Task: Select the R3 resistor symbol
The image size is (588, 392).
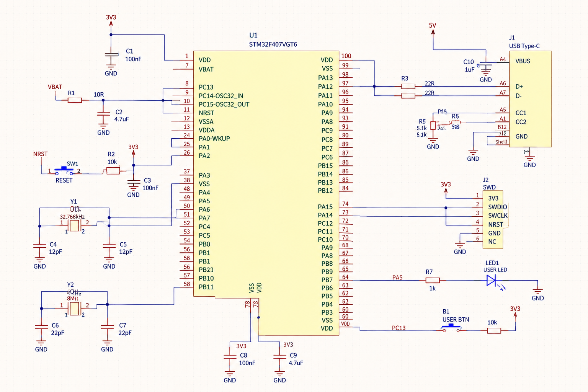Action: pyautogui.click(x=408, y=87)
